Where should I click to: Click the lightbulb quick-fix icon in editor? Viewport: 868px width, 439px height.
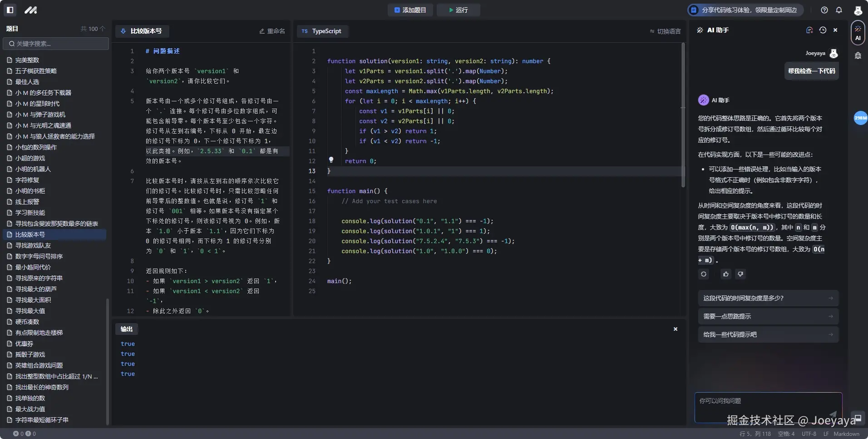click(x=331, y=160)
